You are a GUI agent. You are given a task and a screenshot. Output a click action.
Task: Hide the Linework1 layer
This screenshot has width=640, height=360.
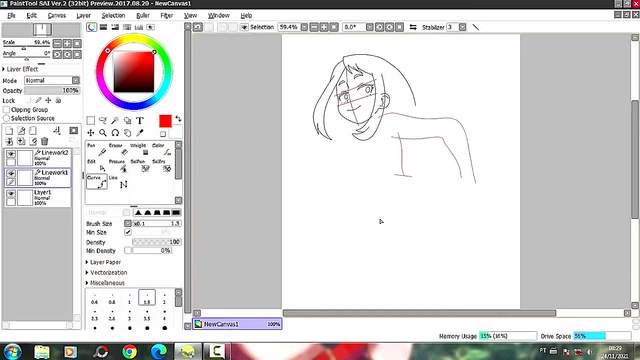(x=11, y=174)
